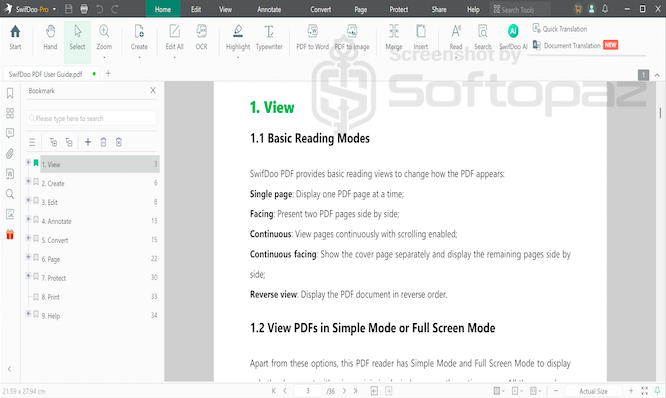Click the undo arrow
The image size is (666, 398).
point(99,9)
